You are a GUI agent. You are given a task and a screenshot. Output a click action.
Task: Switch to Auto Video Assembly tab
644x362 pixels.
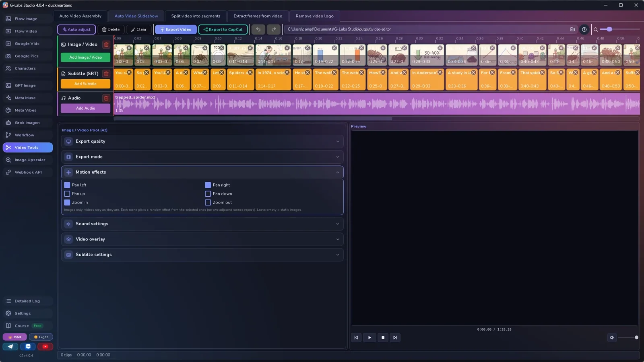pyautogui.click(x=80, y=16)
